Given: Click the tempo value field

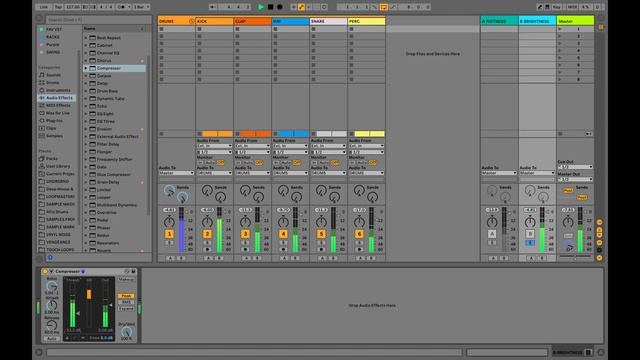Looking at the screenshot, I should (73, 7).
